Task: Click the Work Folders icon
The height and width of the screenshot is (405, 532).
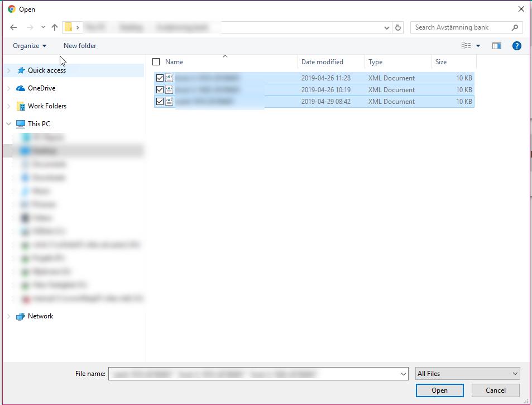Action: click(21, 106)
